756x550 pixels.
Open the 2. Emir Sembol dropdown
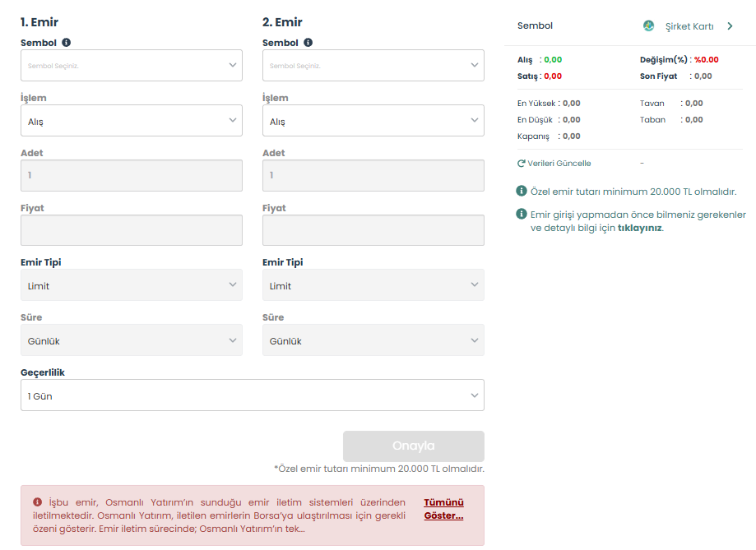[x=373, y=66]
